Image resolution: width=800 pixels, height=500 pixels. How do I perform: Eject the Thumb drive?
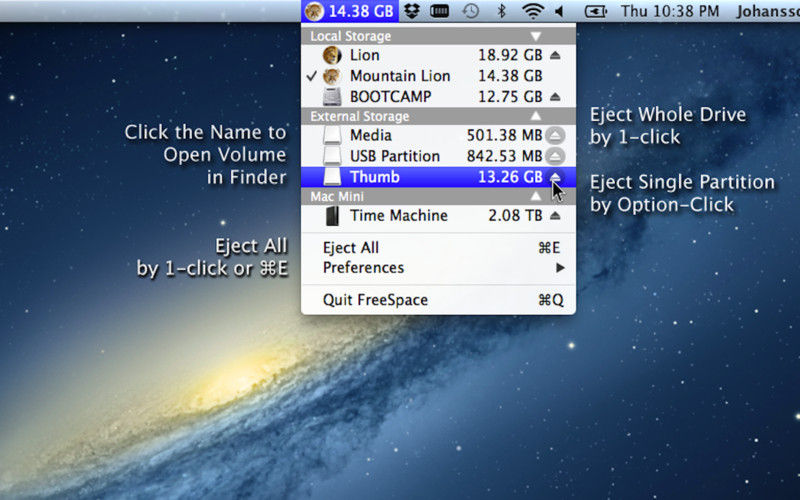(555, 177)
